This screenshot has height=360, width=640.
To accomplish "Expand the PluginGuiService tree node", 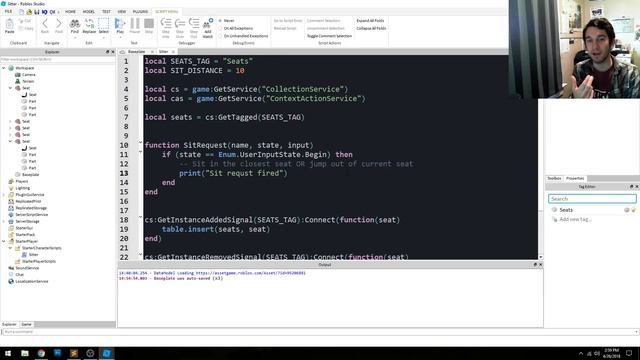I will tap(4, 195).
